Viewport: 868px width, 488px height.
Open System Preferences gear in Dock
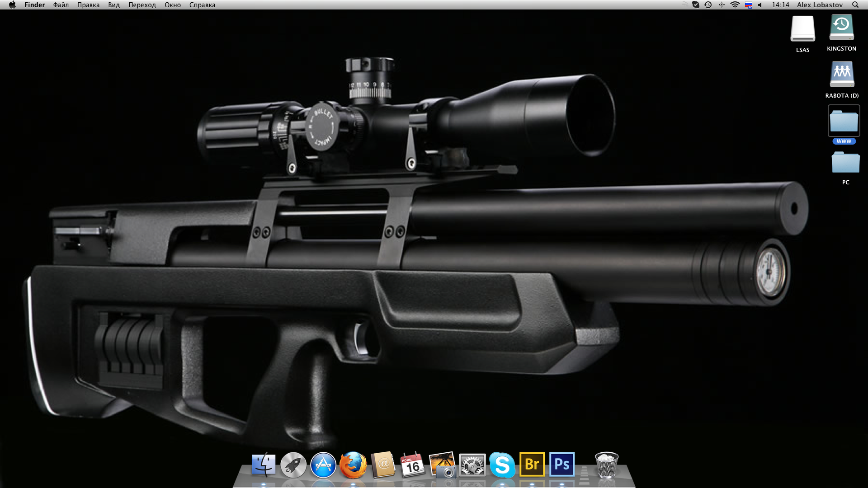(x=472, y=465)
